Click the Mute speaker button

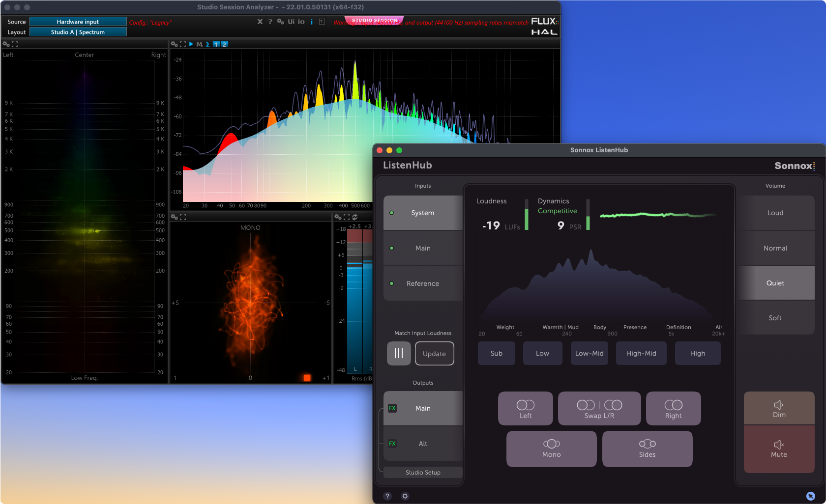coord(779,449)
